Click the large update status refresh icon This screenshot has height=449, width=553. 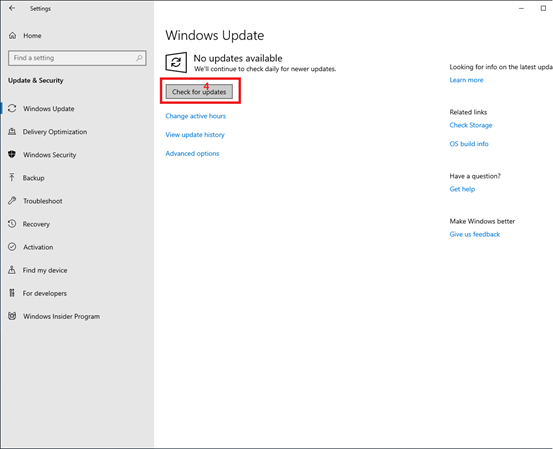176,62
